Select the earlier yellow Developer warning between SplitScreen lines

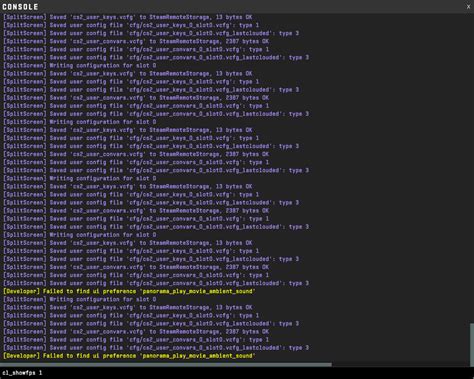click(129, 291)
